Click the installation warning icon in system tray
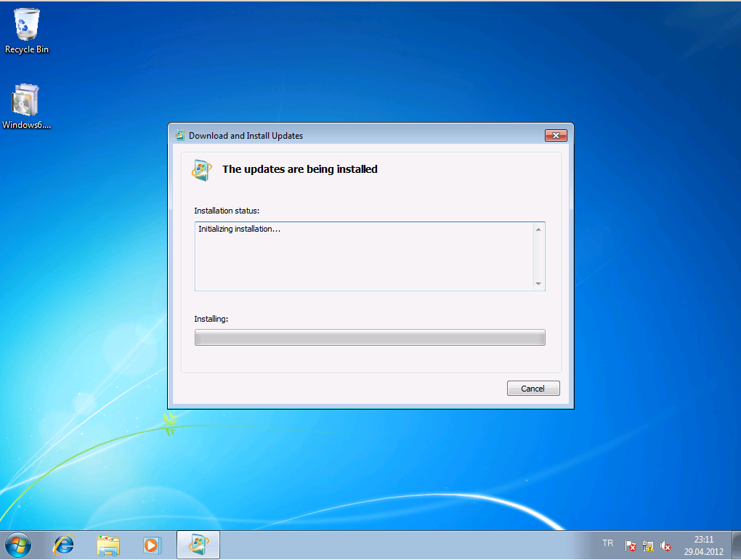Viewport: 741px width, 560px height. pyautogui.click(x=647, y=545)
